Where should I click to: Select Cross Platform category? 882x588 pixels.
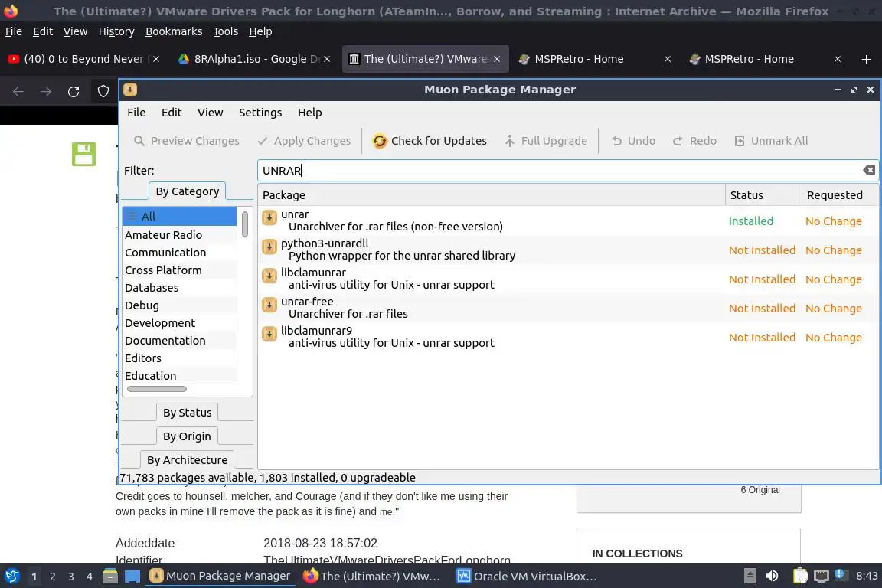[179, 270]
